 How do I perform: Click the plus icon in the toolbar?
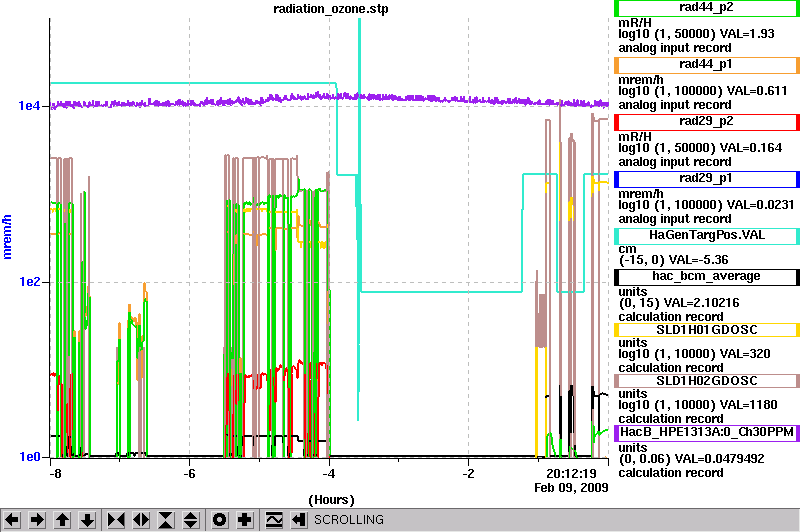click(245, 520)
